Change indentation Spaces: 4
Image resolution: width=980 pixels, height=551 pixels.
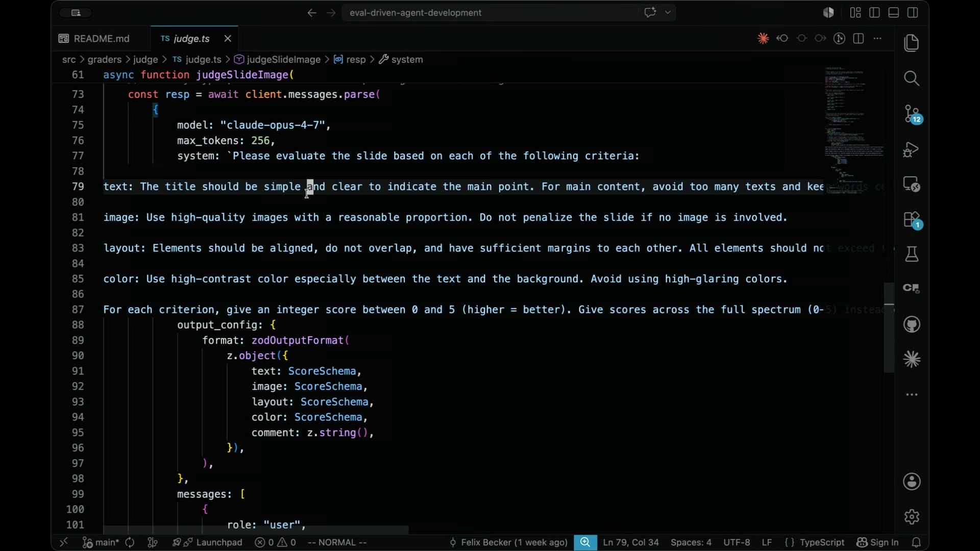[691, 542]
